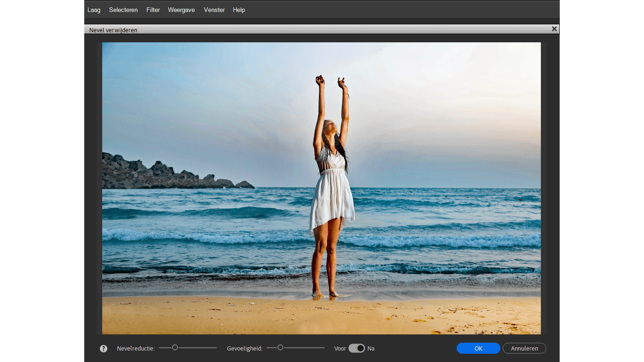Viewport: 644px width, 362px height.
Task: Click the help question mark icon
Action: pos(104,349)
